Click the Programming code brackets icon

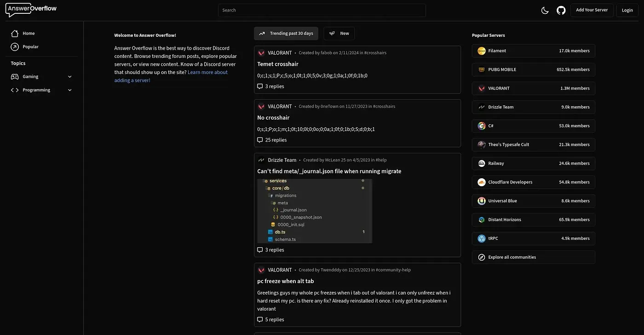tap(15, 90)
